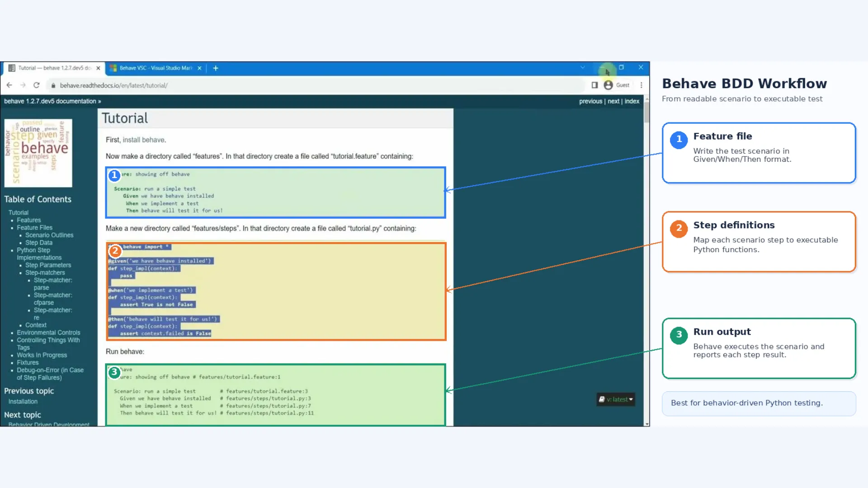868x488 pixels.
Task: Close the Tutorial behave tab
Action: [98, 68]
